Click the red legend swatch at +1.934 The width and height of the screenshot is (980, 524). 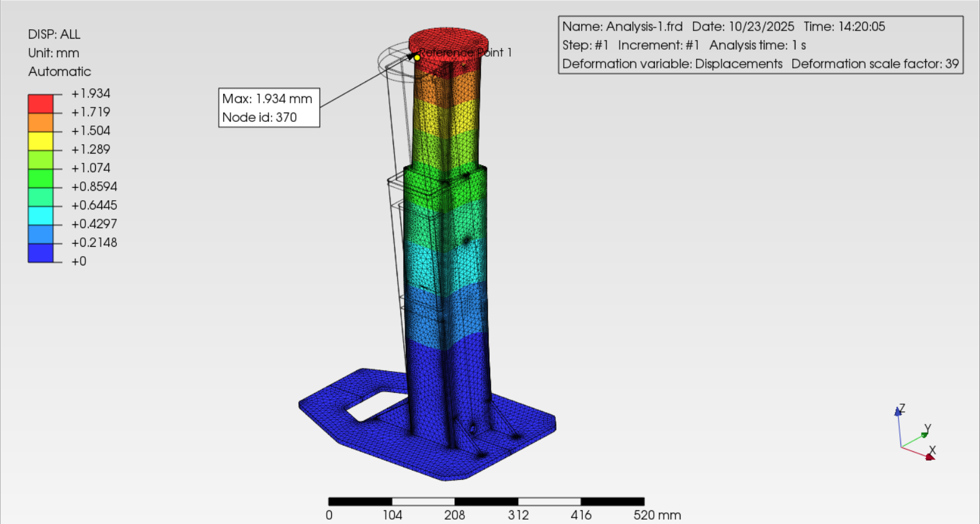[x=40, y=103]
